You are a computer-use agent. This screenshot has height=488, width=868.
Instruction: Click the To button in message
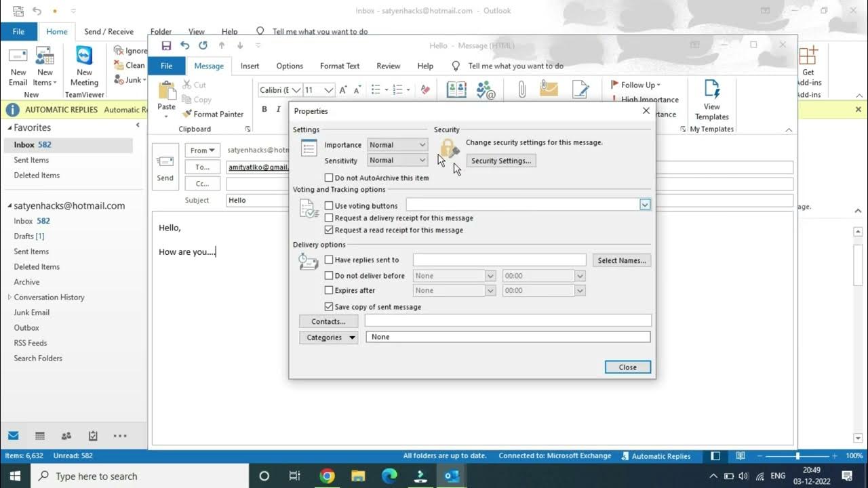202,167
